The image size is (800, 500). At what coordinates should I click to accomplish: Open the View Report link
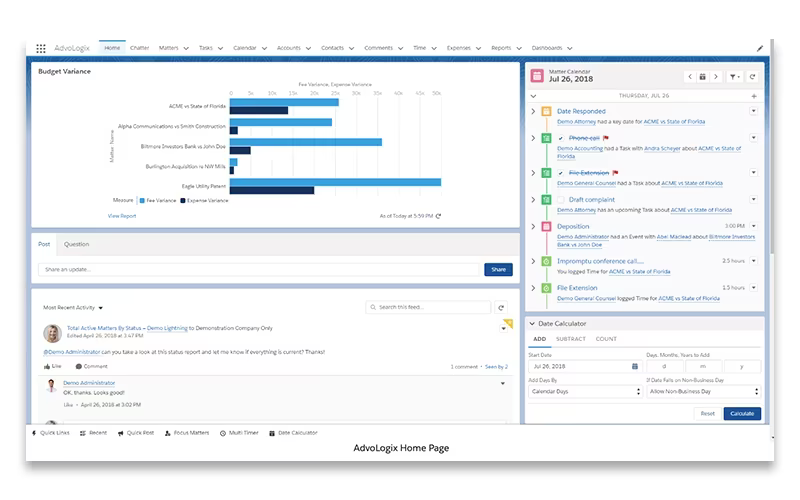122,216
